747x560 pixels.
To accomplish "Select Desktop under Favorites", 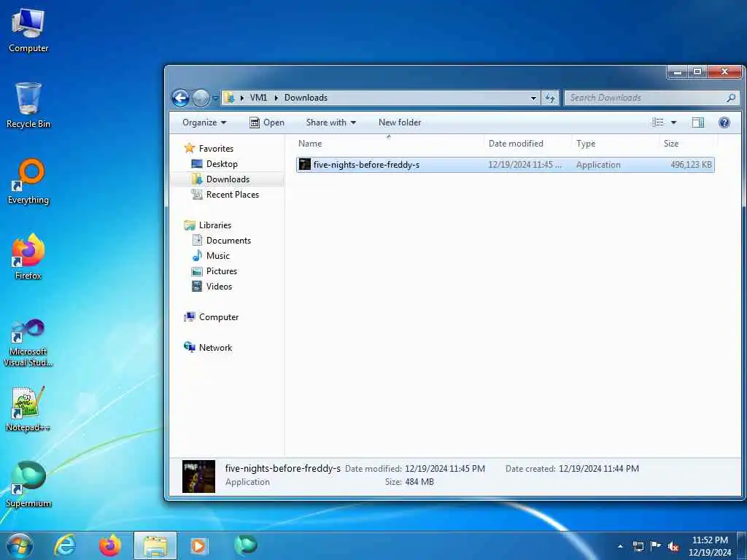I will pyautogui.click(x=222, y=164).
